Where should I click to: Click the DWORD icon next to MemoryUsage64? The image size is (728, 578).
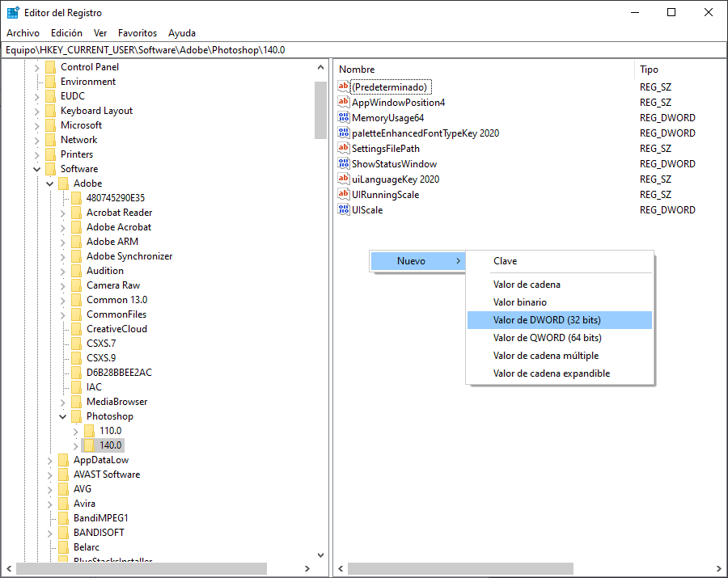[x=344, y=117]
